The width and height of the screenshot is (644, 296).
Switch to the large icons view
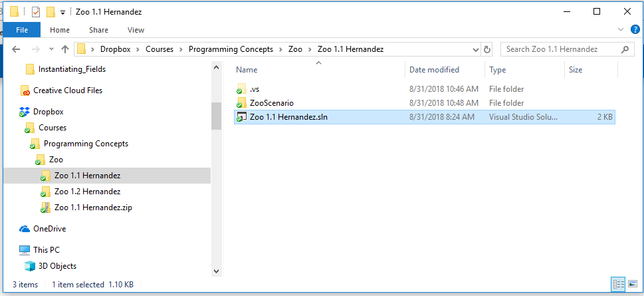pos(633,285)
